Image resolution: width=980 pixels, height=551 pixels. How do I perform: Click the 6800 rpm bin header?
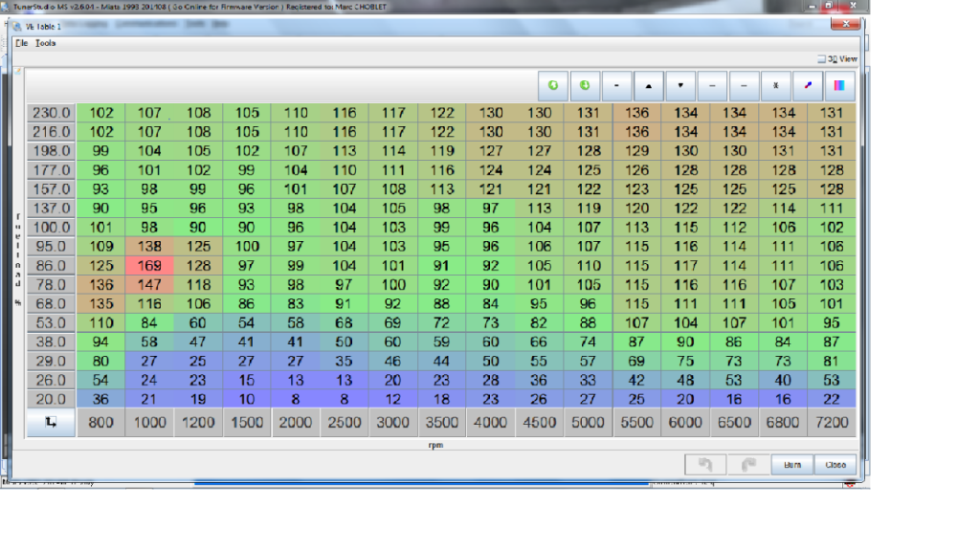tap(783, 422)
